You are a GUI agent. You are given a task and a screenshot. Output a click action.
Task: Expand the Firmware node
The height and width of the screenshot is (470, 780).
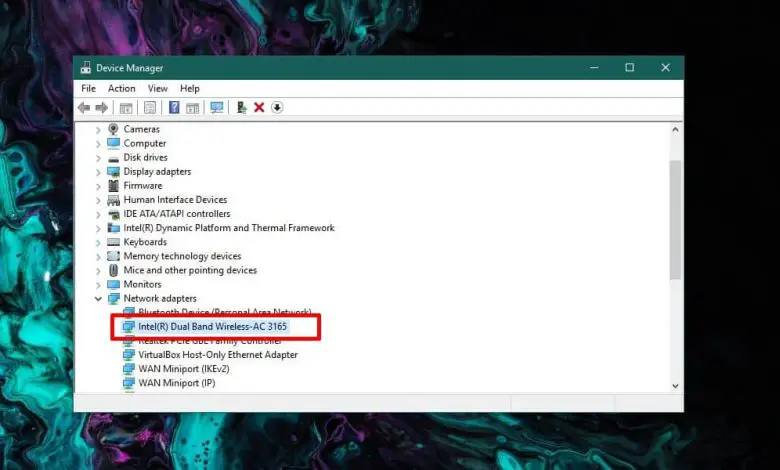[98, 186]
